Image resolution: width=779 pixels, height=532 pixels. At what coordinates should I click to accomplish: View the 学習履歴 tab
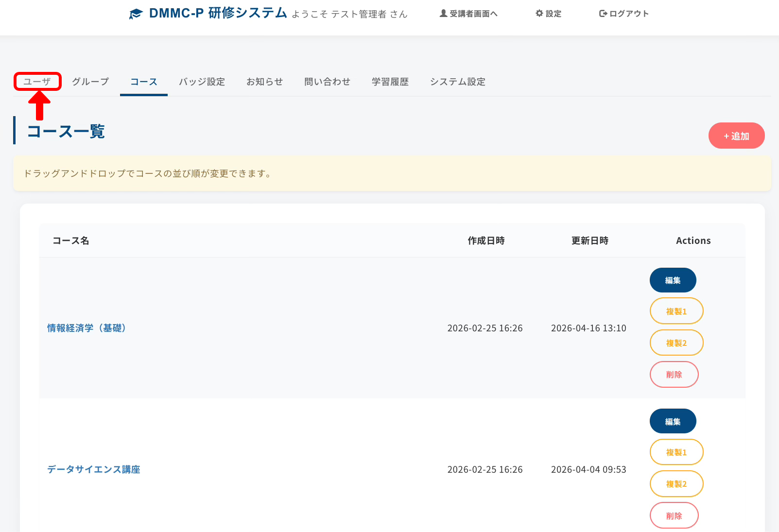[x=390, y=82]
